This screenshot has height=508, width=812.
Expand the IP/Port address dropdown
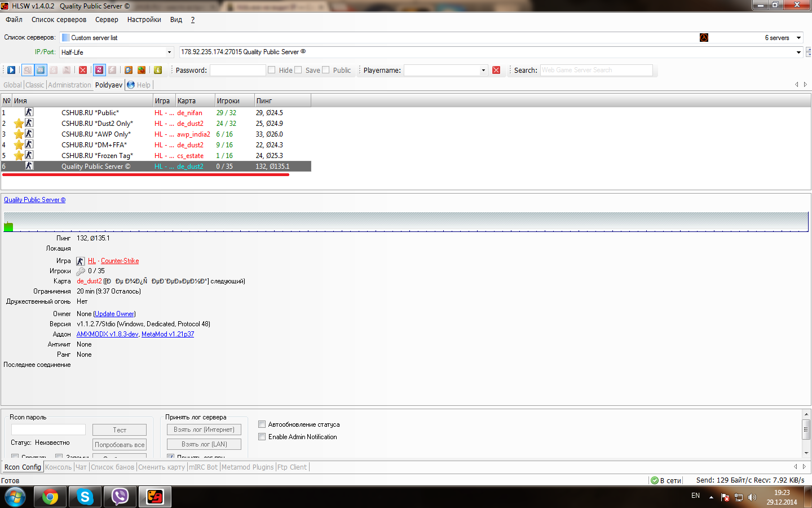tap(798, 52)
